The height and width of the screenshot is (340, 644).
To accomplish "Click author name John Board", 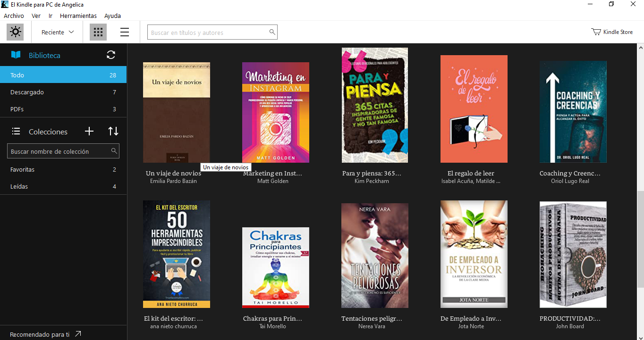I will click(570, 326).
